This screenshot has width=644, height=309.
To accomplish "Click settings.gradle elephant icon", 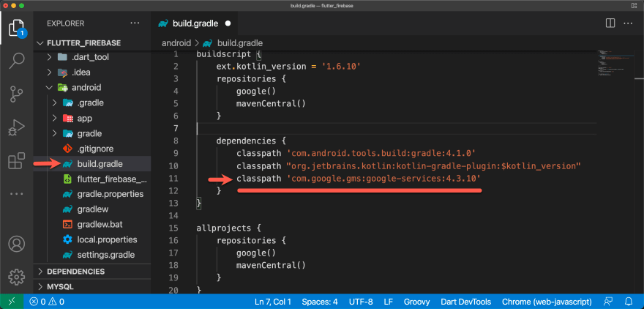I will click(67, 255).
